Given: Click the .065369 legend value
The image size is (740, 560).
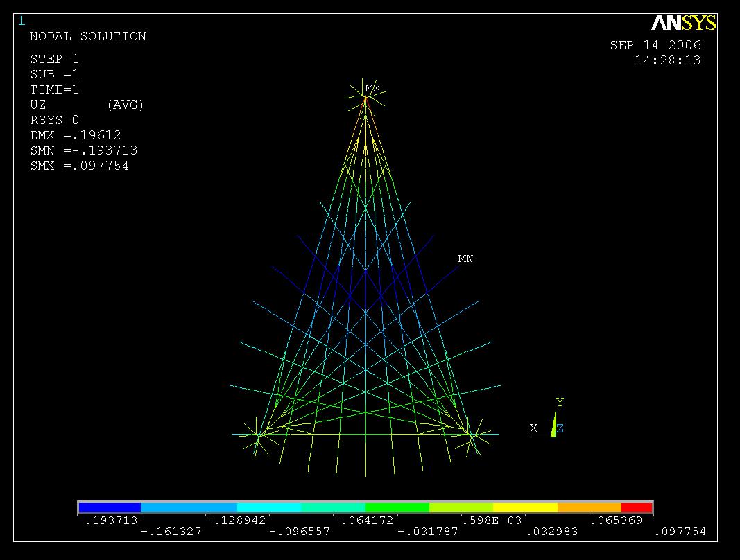Looking at the screenshot, I should 616,520.
